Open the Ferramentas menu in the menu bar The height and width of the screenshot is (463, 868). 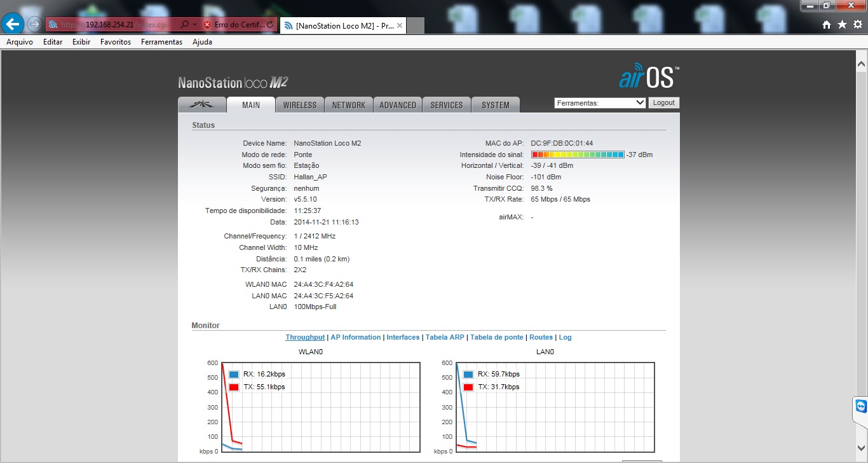(161, 42)
